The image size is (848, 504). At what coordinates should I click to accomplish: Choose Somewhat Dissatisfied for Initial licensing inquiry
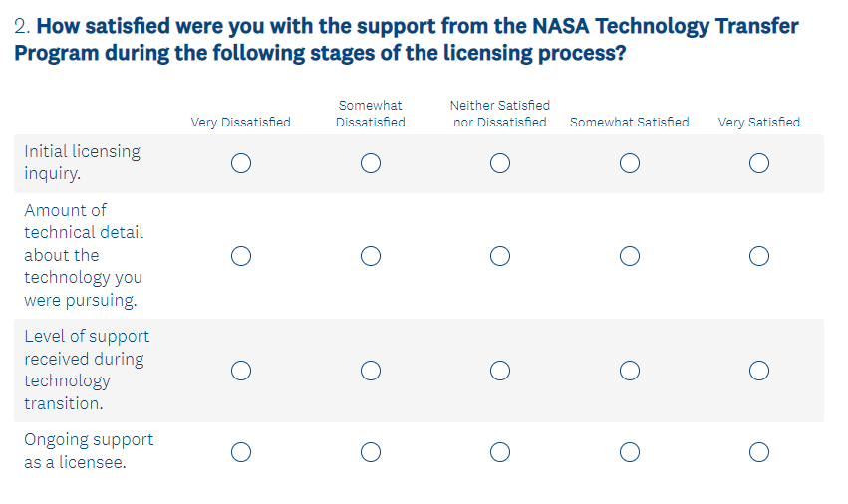coord(371,163)
